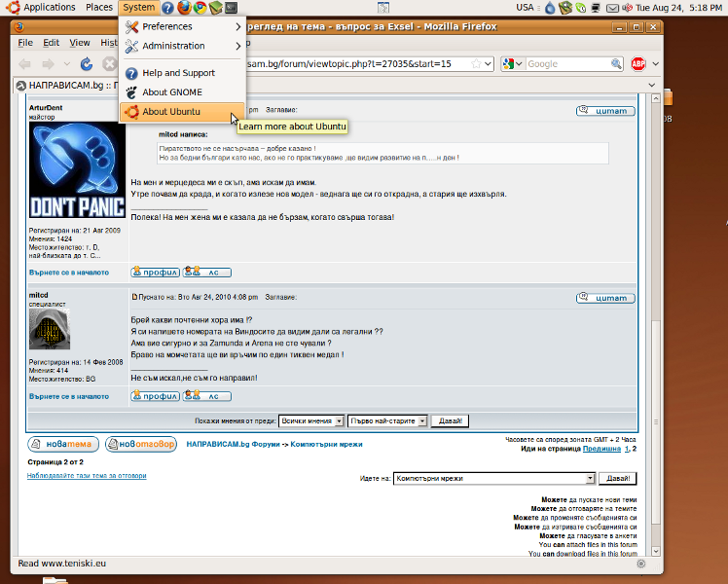Go to Предишна page link
Screen dimensions: 728x584
pyautogui.click(x=601, y=449)
